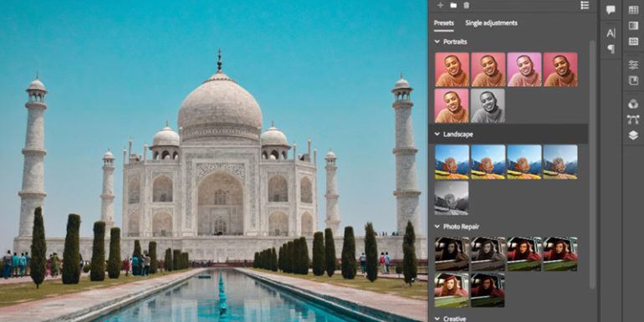The width and height of the screenshot is (644, 322).
Task: Switch to the Presets tab
Action: tap(444, 23)
